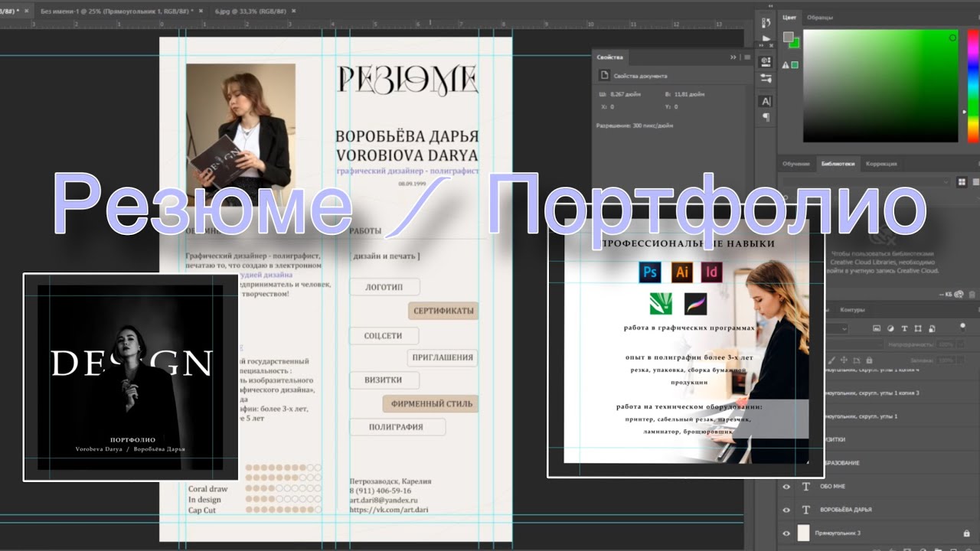Screen dimensions: 980x551
Task: Click the T icon of ВОРОБЬЁВА ДАРЬЯ layer
Action: point(805,510)
